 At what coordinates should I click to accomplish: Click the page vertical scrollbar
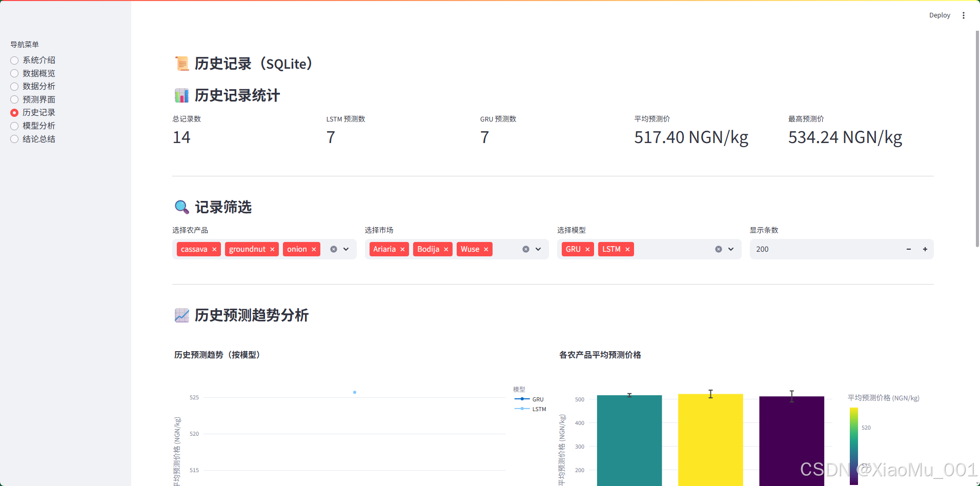click(977, 138)
